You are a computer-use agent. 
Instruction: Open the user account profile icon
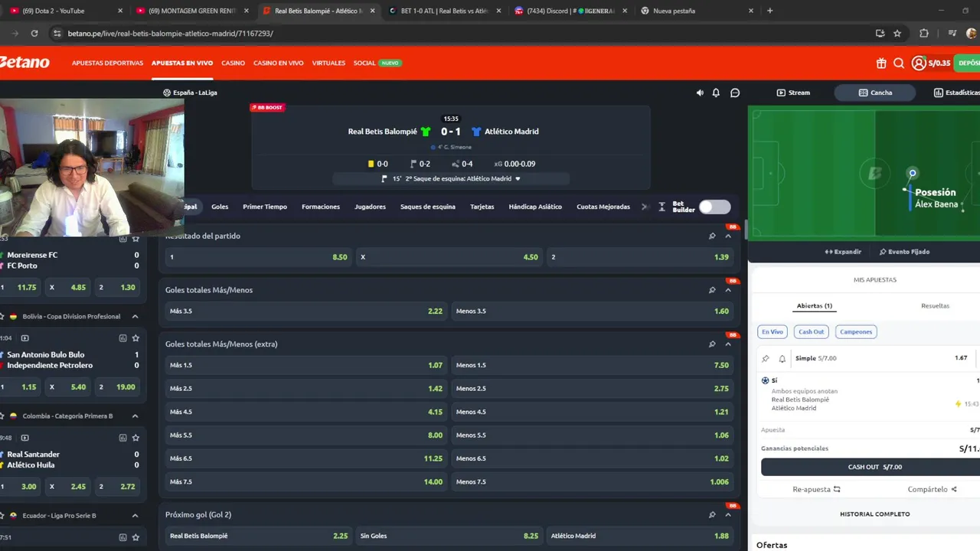click(919, 64)
